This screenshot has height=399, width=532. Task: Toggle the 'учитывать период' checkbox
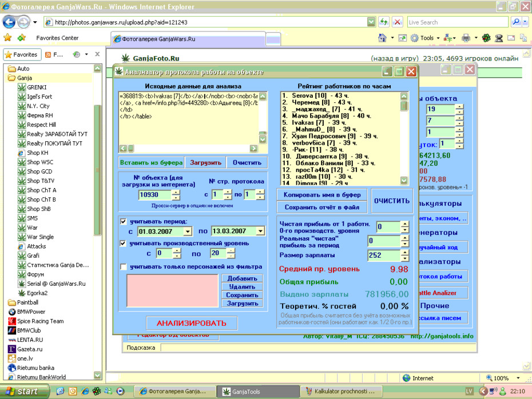123,222
